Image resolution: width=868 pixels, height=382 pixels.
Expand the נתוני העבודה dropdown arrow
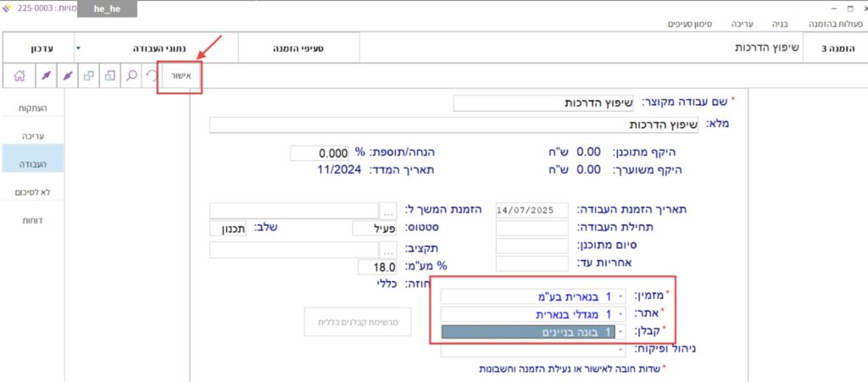pos(78,48)
